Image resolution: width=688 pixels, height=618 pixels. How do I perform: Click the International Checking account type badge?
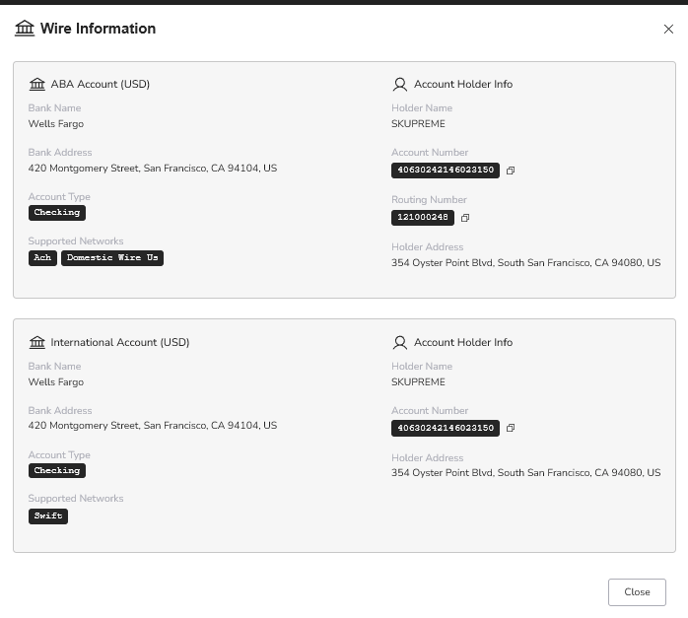57,471
